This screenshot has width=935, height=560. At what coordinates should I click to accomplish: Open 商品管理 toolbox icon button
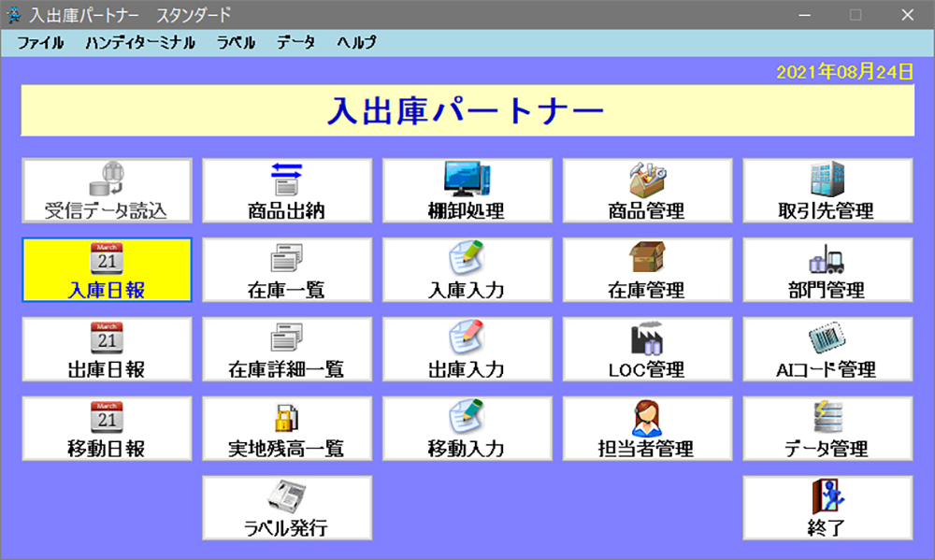click(647, 191)
